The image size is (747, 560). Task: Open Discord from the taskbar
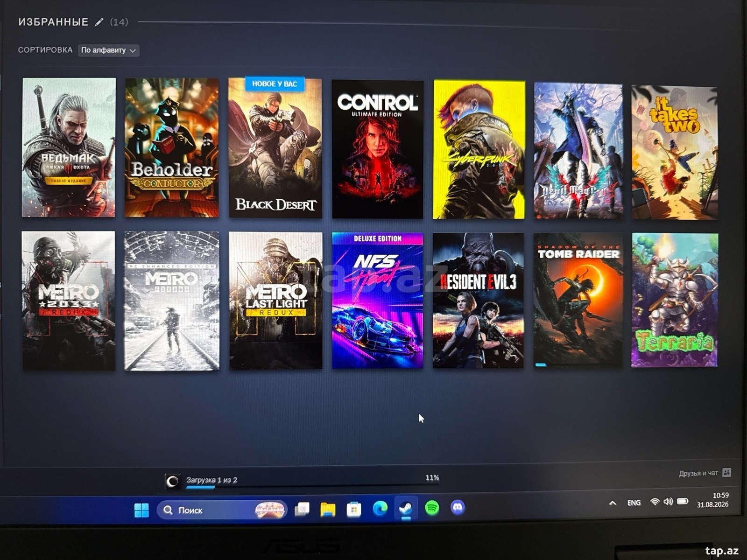(458, 507)
